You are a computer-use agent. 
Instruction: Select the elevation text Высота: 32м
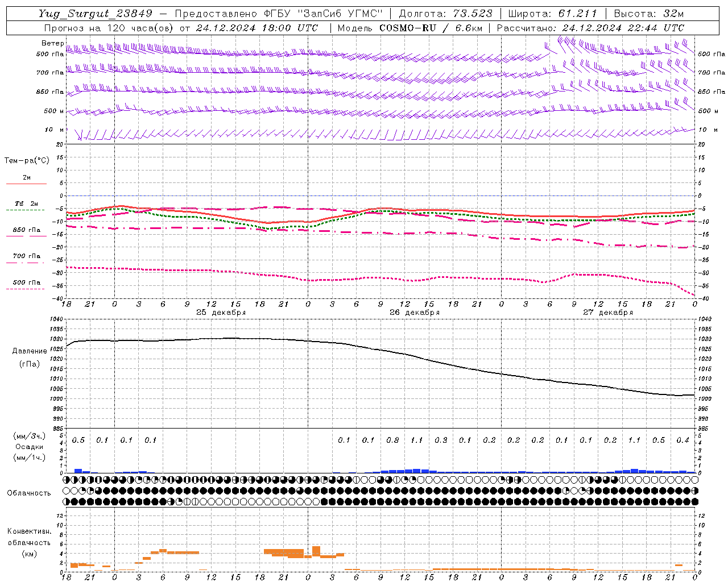[x=648, y=14]
